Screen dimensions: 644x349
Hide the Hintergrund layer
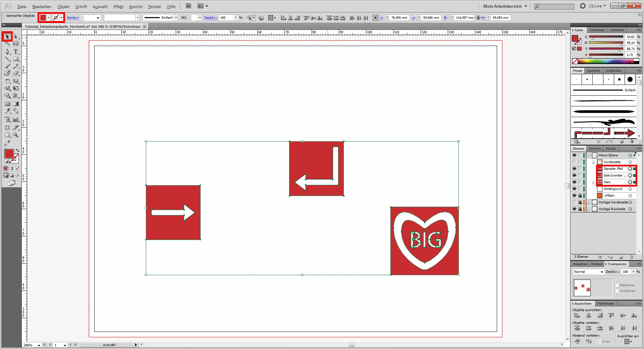click(x=574, y=189)
